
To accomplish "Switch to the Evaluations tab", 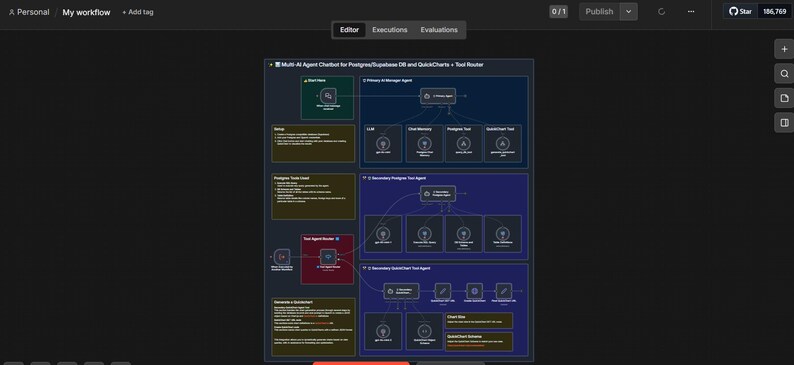I will click(439, 30).
